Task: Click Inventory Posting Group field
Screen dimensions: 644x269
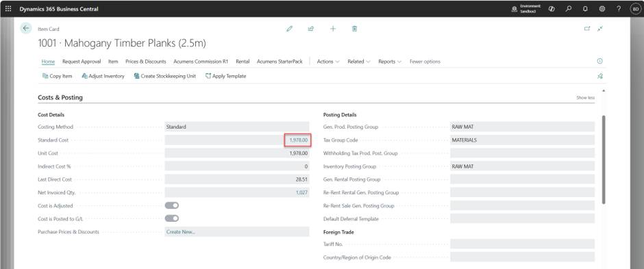Action: 523,166
